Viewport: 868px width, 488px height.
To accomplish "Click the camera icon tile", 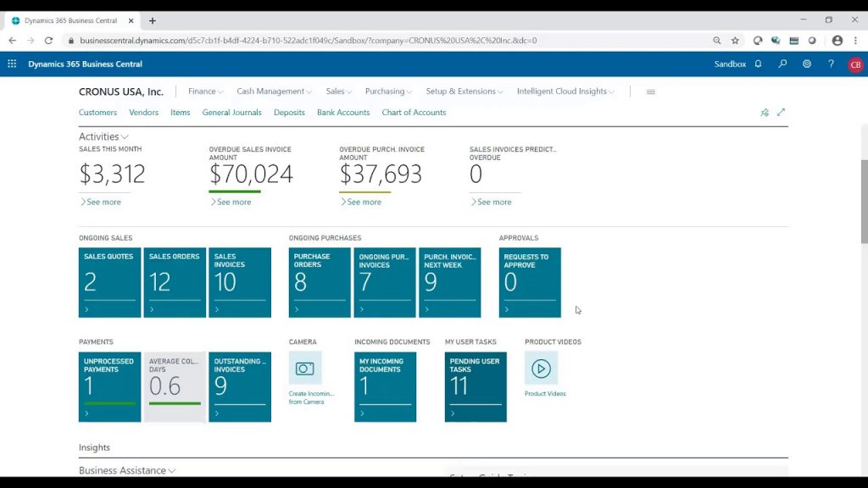I will tap(305, 369).
